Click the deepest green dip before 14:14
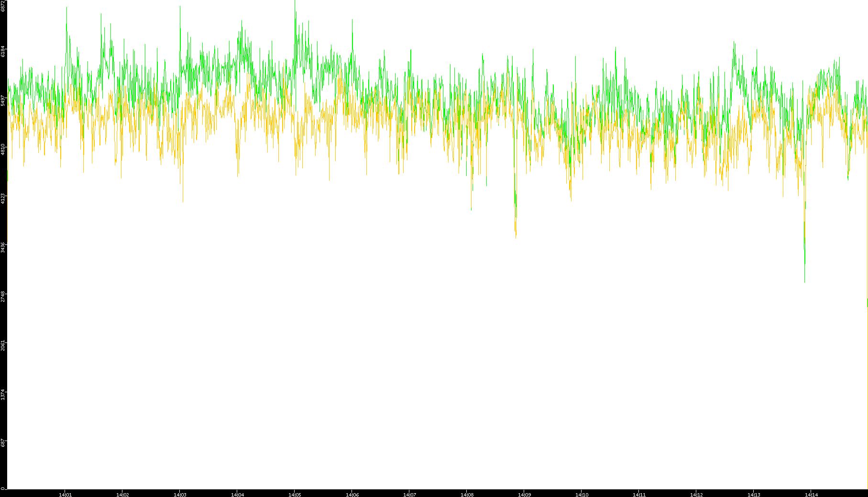Image resolution: width=868 pixels, height=497 pixels. [x=804, y=281]
